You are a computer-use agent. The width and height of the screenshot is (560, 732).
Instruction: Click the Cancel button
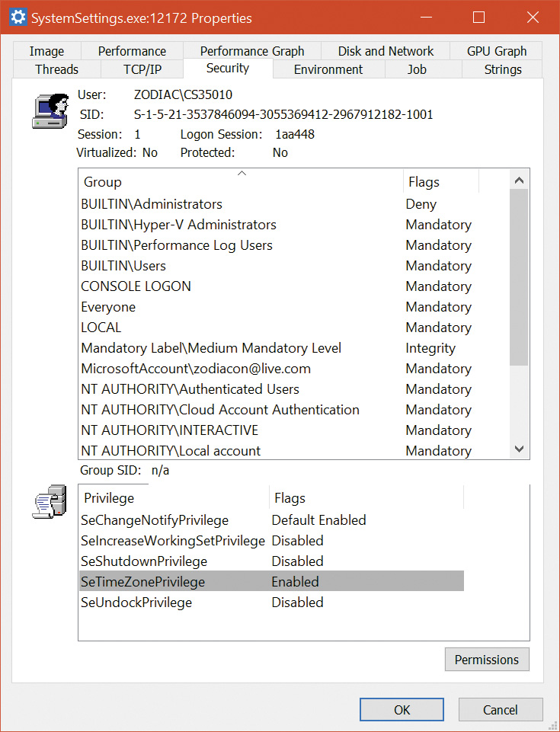[x=501, y=710]
